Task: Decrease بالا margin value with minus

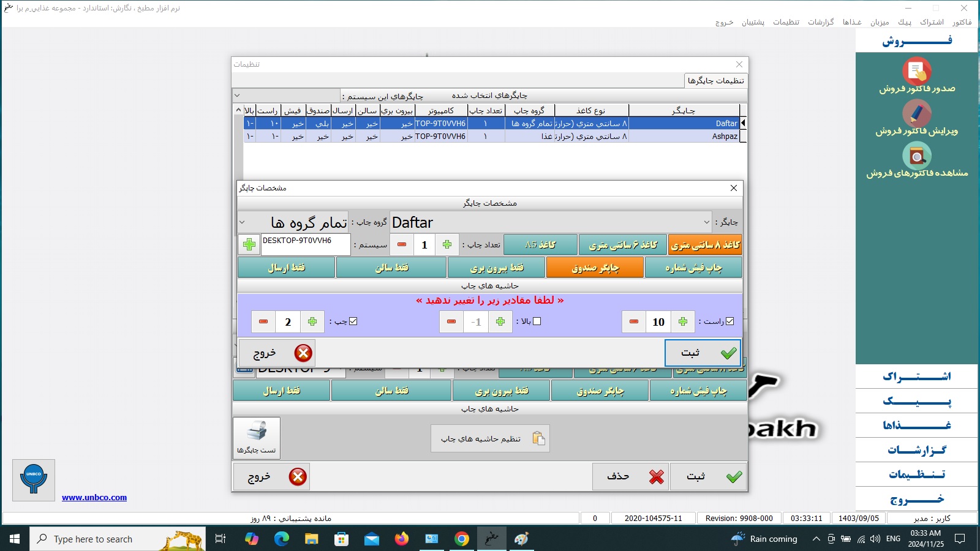Action: [451, 321]
